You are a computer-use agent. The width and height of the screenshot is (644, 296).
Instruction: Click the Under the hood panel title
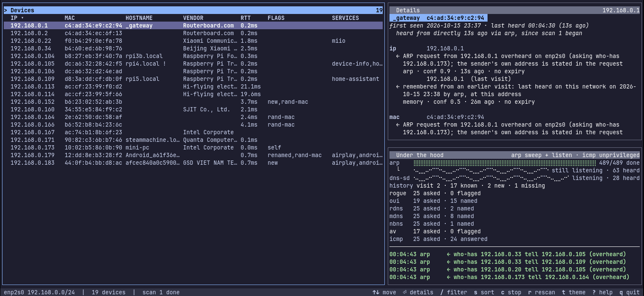[x=420, y=155]
